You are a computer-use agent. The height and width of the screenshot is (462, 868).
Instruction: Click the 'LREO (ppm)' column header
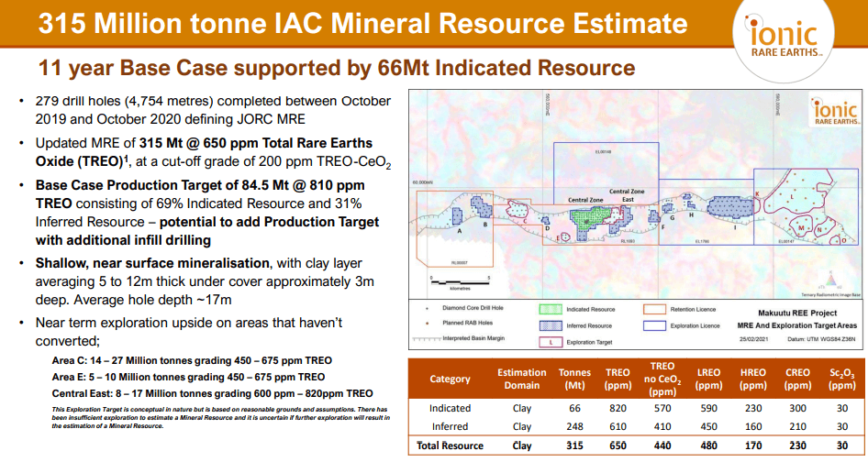coord(708,379)
